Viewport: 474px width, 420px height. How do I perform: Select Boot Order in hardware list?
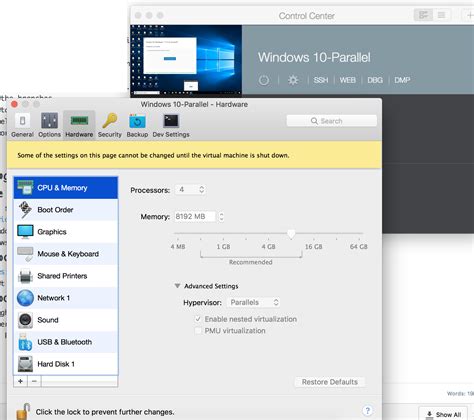pyautogui.click(x=66, y=210)
